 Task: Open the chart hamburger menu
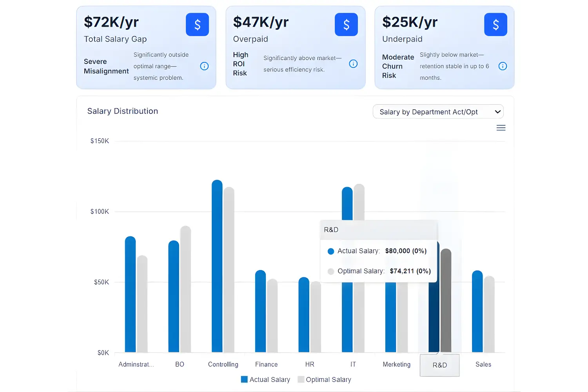[x=501, y=128]
